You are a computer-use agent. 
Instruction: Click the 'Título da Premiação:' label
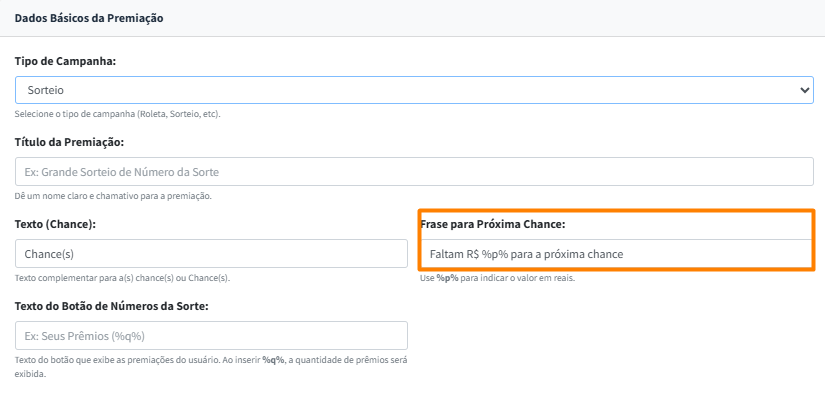coord(69,143)
